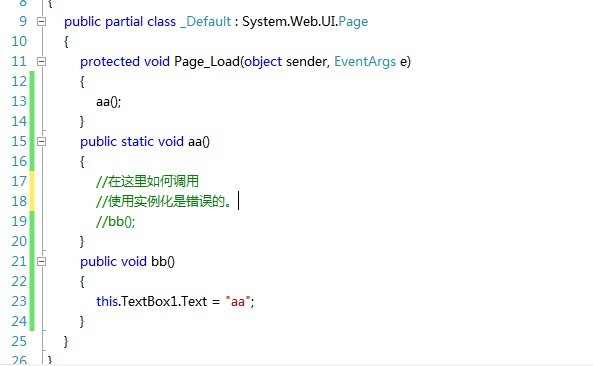Place cursor on the _Default class name
The width and height of the screenshot is (593, 366).
[x=206, y=22]
